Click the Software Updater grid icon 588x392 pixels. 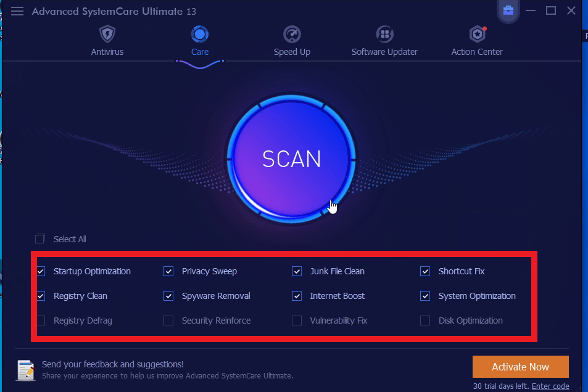tap(385, 34)
